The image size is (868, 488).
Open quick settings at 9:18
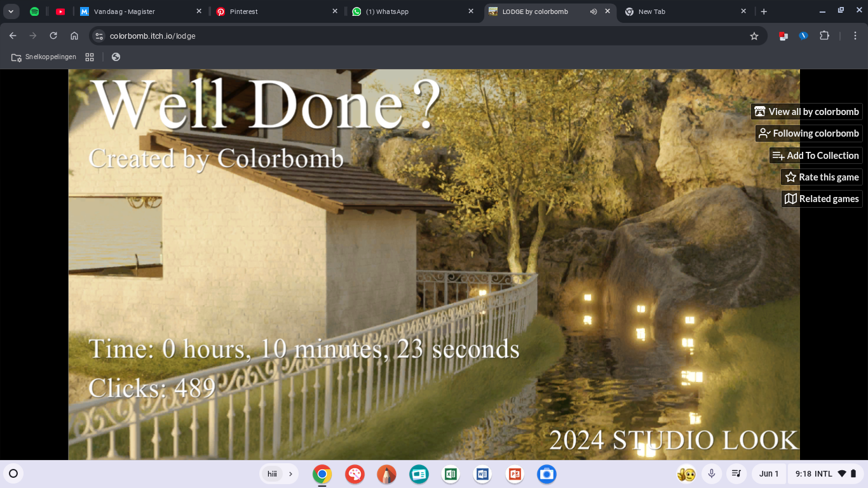(827, 474)
